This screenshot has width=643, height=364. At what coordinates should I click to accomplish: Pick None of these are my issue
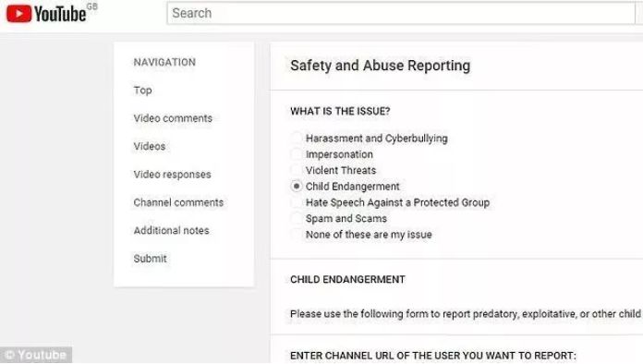pyautogui.click(x=296, y=234)
